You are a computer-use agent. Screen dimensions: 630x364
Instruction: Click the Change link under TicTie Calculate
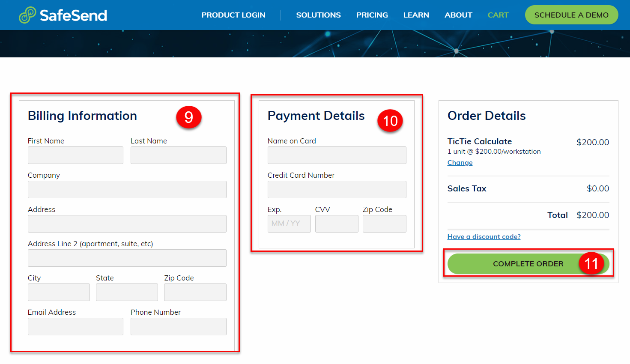(x=460, y=162)
